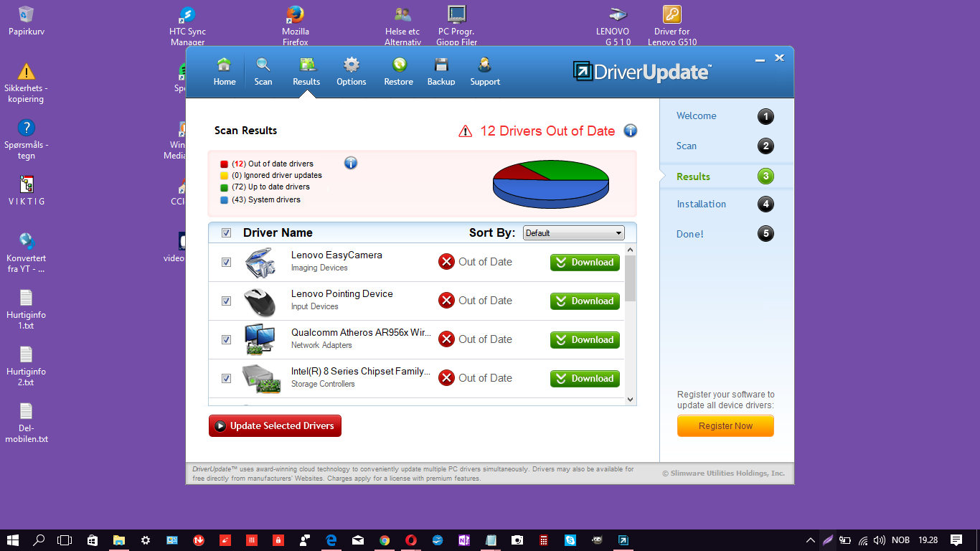Click the Intel 8 Series storage controller icon
Viewport: 980px width, 551px height.
261,379
